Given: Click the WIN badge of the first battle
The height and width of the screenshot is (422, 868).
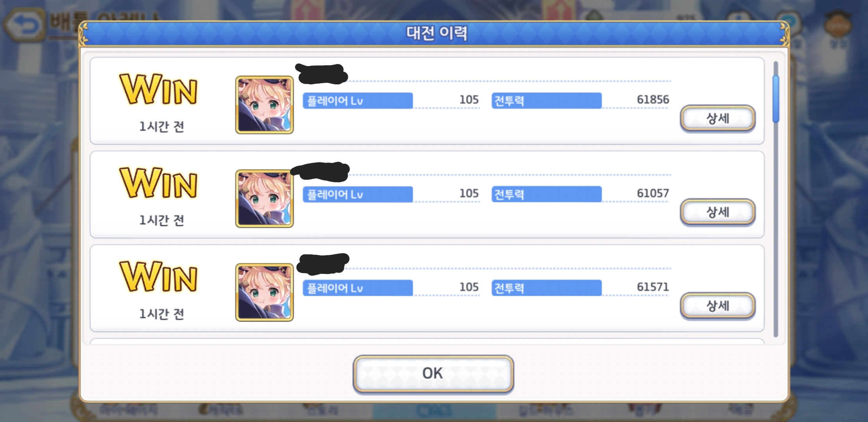Looking at the screenshot, I should point(158,89).
